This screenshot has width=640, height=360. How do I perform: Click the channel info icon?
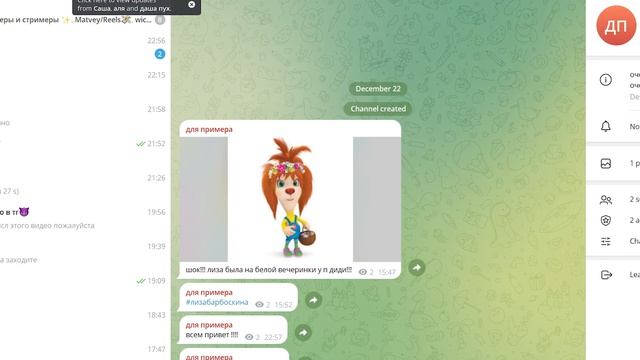click(x=606, y=80)
